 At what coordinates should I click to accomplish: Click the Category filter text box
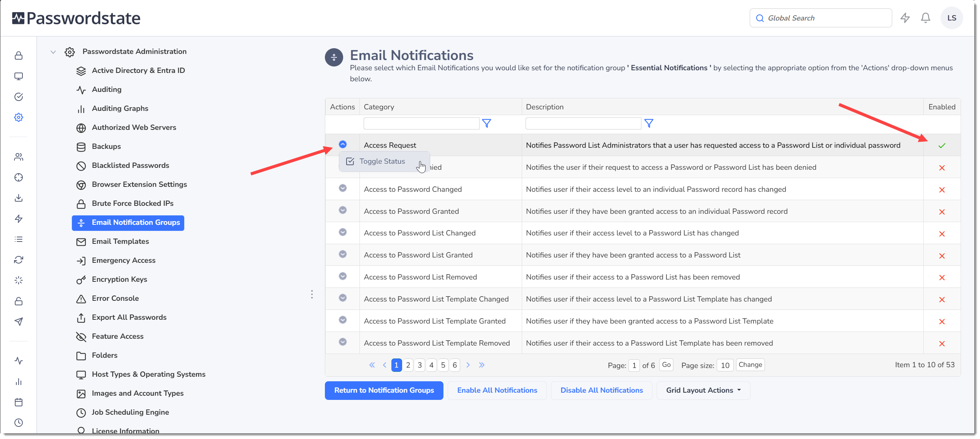pyautogui.click(x=421, y=123)
